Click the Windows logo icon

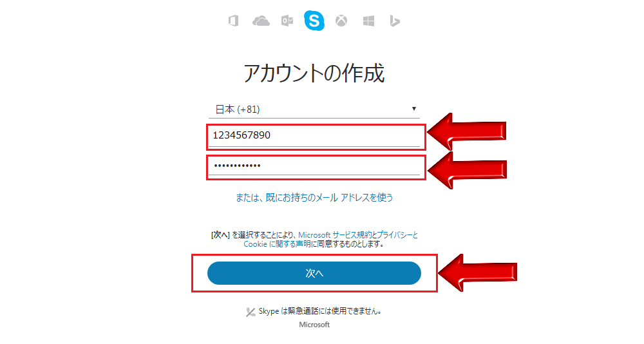(368, 21)
